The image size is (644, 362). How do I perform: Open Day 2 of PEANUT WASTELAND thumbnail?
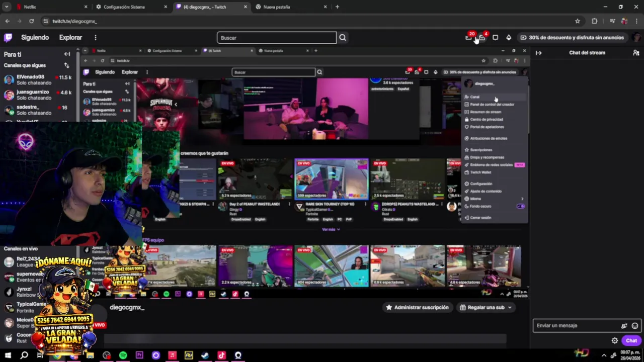click(x=255, y=179)
